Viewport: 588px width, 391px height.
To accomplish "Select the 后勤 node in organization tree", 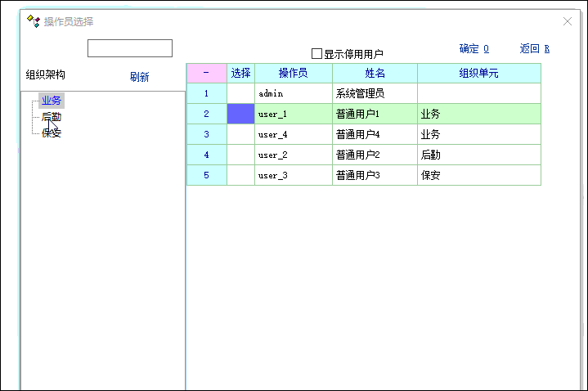I will tap(51, 117).
